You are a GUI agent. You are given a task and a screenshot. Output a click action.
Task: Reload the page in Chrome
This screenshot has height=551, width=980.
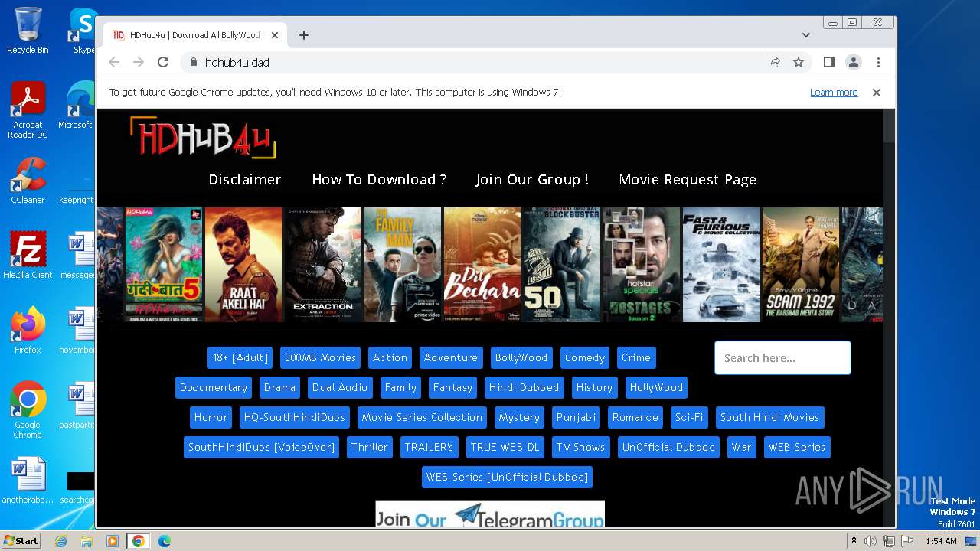click(x=163, y=62)
